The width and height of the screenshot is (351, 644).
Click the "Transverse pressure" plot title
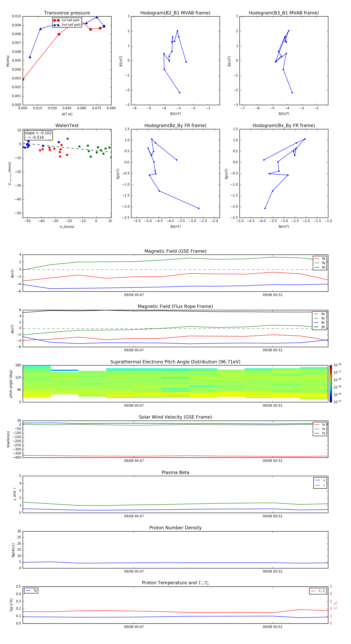pyautogui.click(x=67, y=13)
